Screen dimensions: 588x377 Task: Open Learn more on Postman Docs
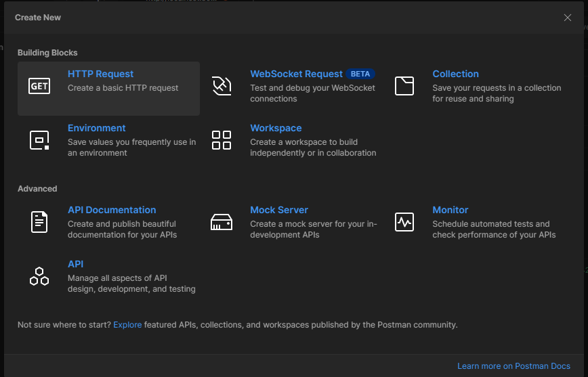pyautogui.click(x=513, y=366)
